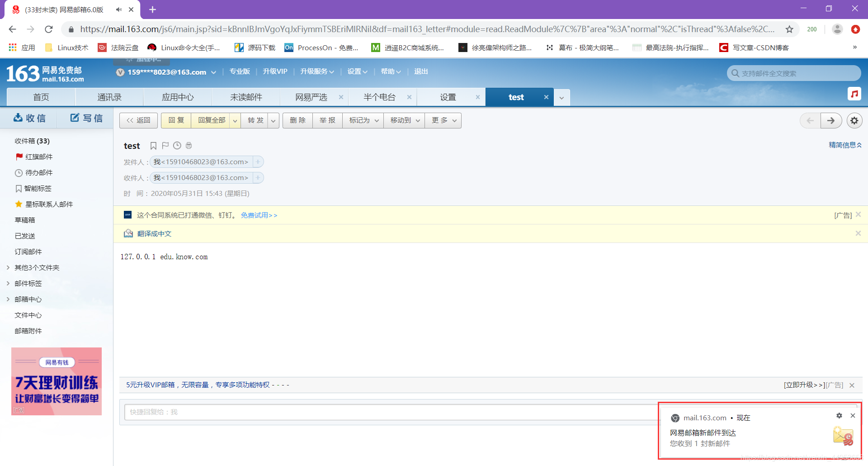This screenshot has height=466, width=868.
Task: Close the 设置 tab
Action: [x=477, y=97]
